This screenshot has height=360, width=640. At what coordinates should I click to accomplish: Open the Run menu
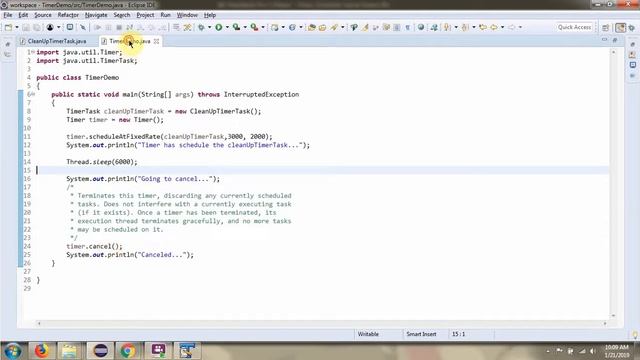coord(165,15)
